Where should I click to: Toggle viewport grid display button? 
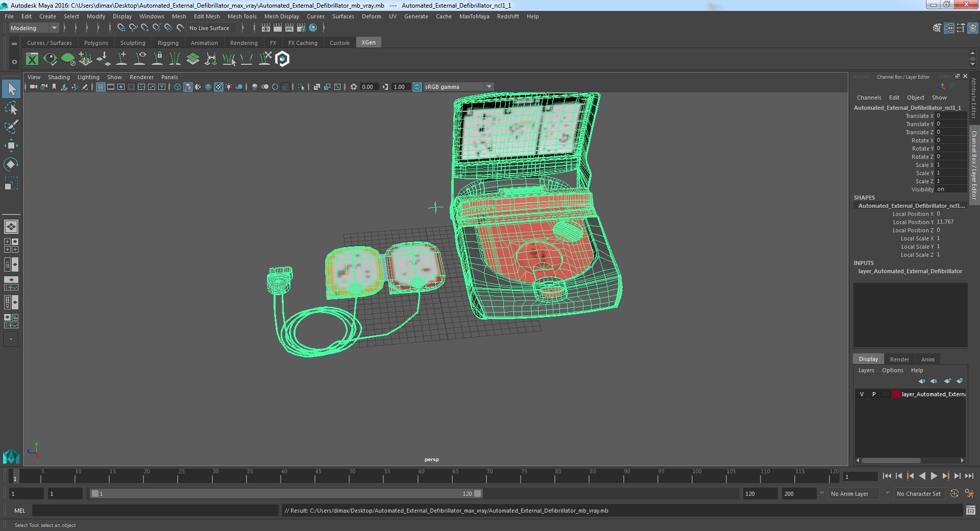point(101,87)
